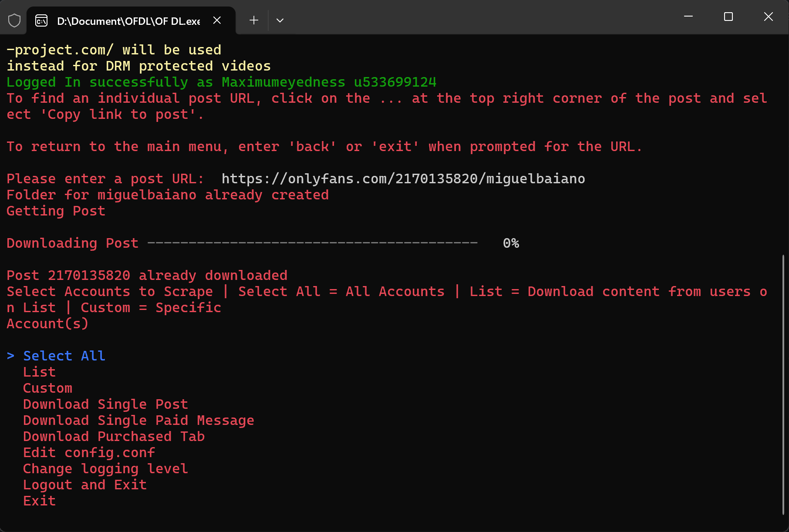Image resolution: width=789 pixels, height=532 pixels.
Task: Select Download Purchased Tab option
Action: click(114, 436)
